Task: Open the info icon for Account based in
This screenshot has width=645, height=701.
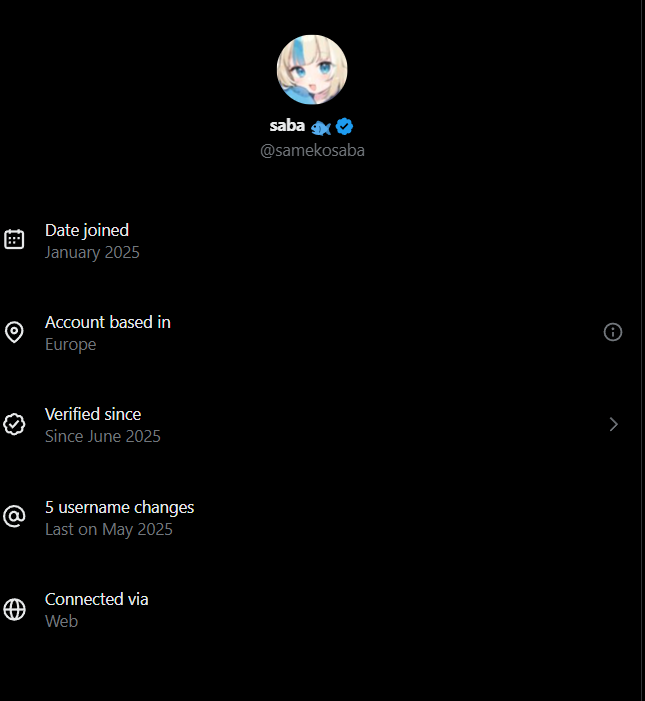Action: (x=613, y=332)
